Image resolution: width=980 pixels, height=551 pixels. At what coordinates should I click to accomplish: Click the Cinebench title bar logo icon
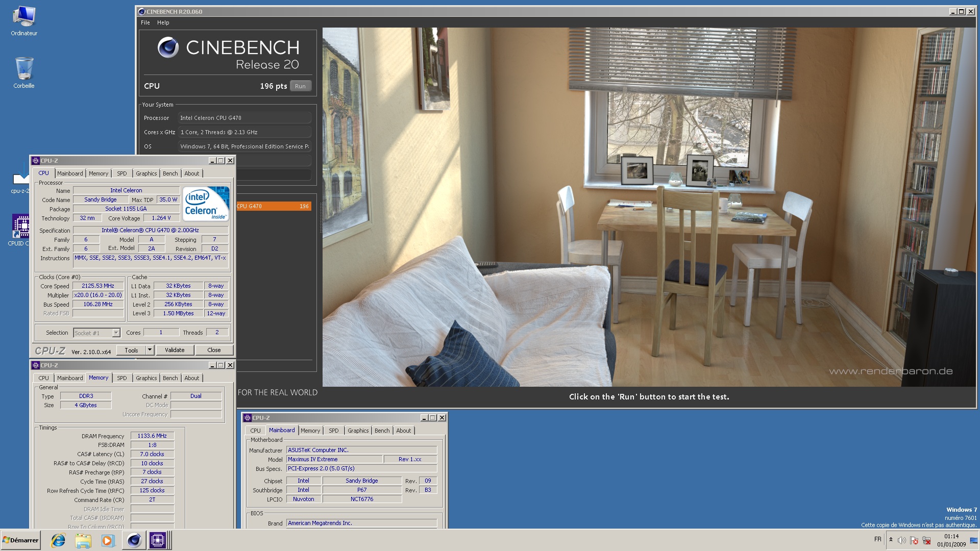[141, 11]
